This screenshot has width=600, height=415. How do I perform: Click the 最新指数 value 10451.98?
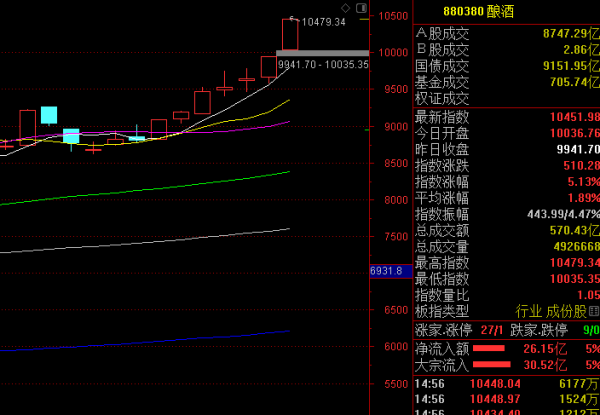pos(573,116)
